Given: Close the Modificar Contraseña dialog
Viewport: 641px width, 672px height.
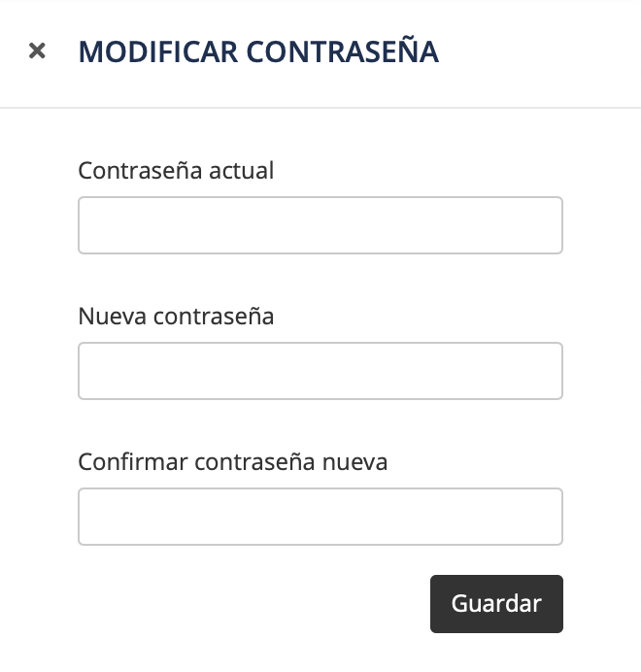Looking at the screenshot, I should pos(37,50).
